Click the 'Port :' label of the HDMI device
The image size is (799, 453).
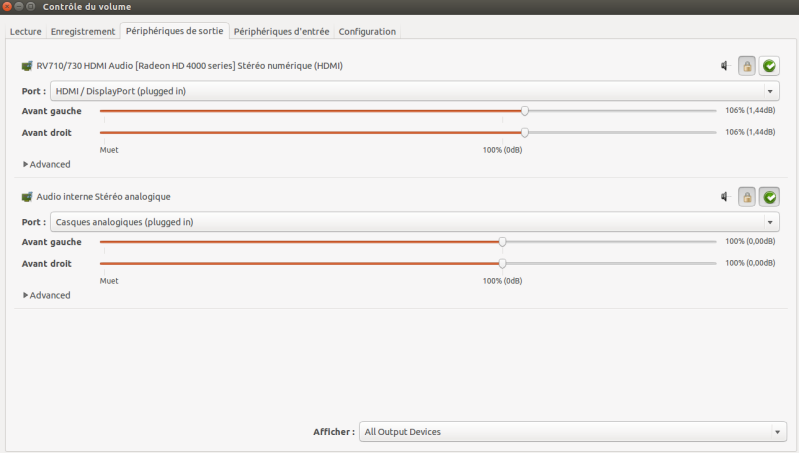click(x=34, y=91)
